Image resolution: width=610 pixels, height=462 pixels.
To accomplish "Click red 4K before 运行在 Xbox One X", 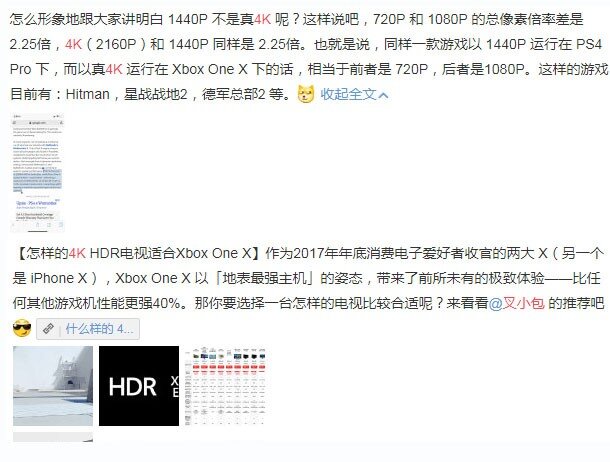I will [114, 69].
